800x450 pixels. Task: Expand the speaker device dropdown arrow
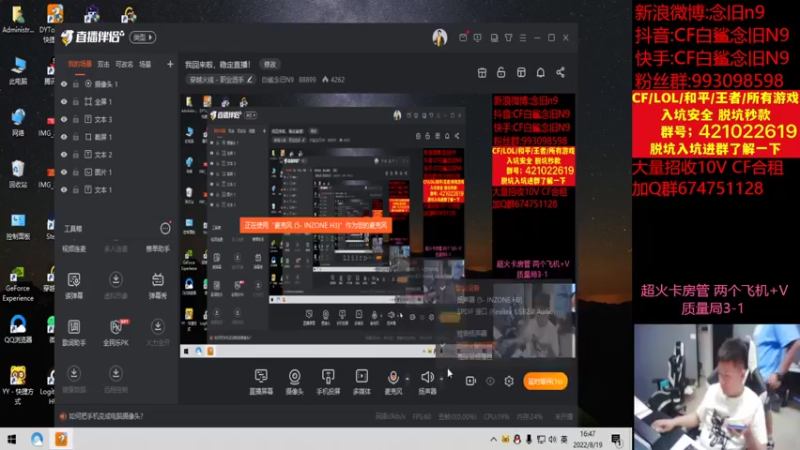point(441,379)
